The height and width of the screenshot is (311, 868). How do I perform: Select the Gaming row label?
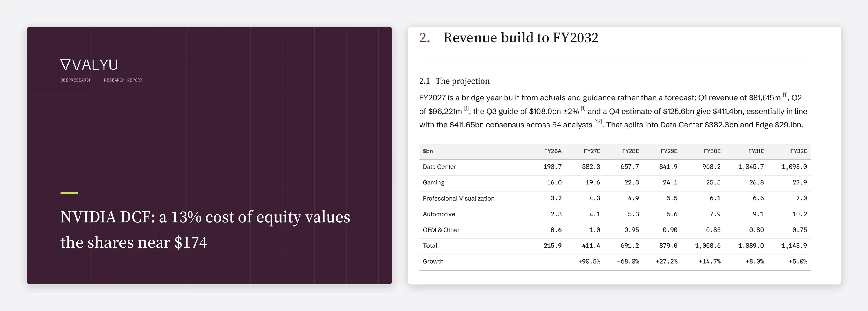click(433, 182)
